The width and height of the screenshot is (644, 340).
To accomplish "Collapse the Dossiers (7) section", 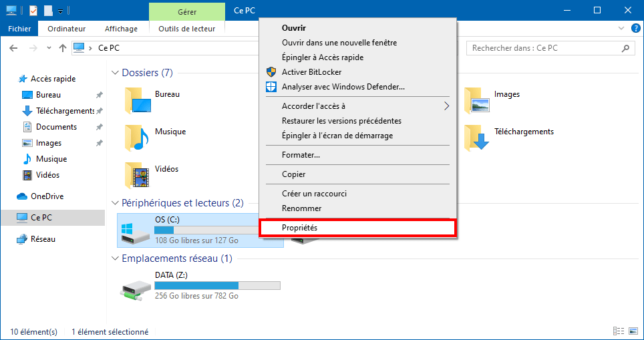I will (x=114, y=73).
